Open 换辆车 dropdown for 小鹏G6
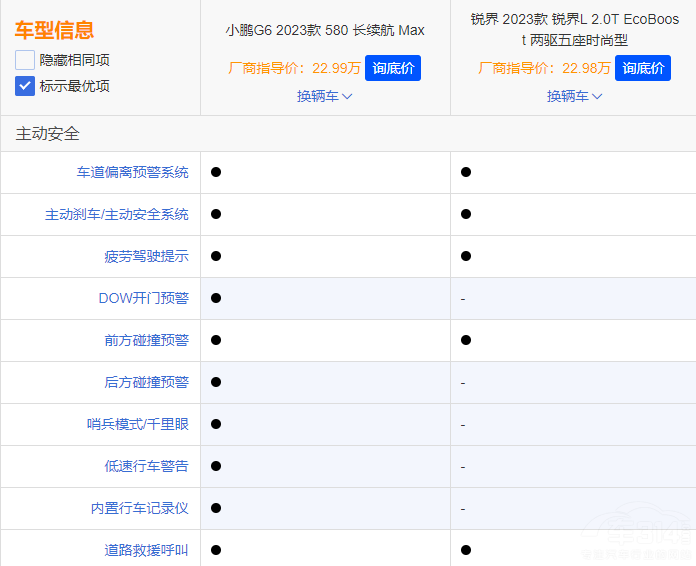The height and width of the screenshot is (566, 696). (x=324, y=96)
